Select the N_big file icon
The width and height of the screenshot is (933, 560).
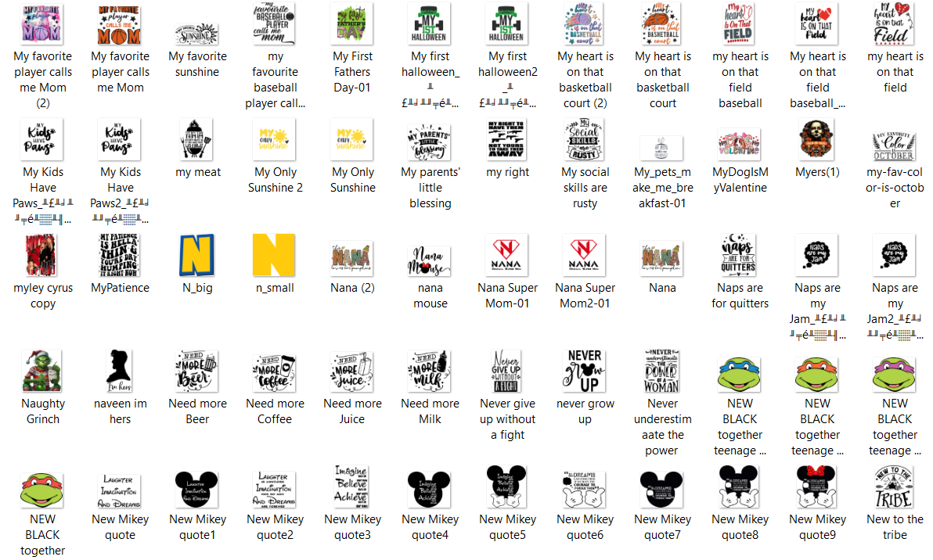[x=197, y=255]
